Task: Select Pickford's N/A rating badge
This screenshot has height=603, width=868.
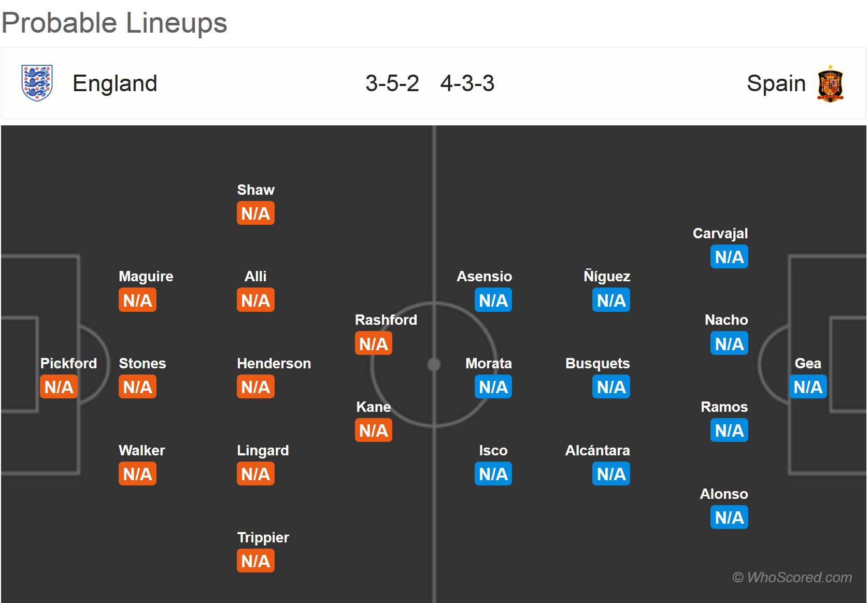Action: coord(59,387)
